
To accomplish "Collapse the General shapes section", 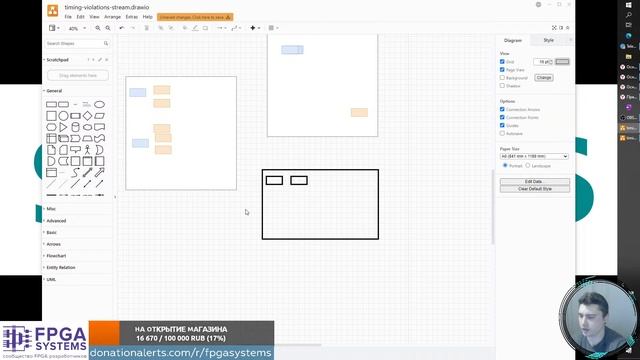I will click(54, 91).
